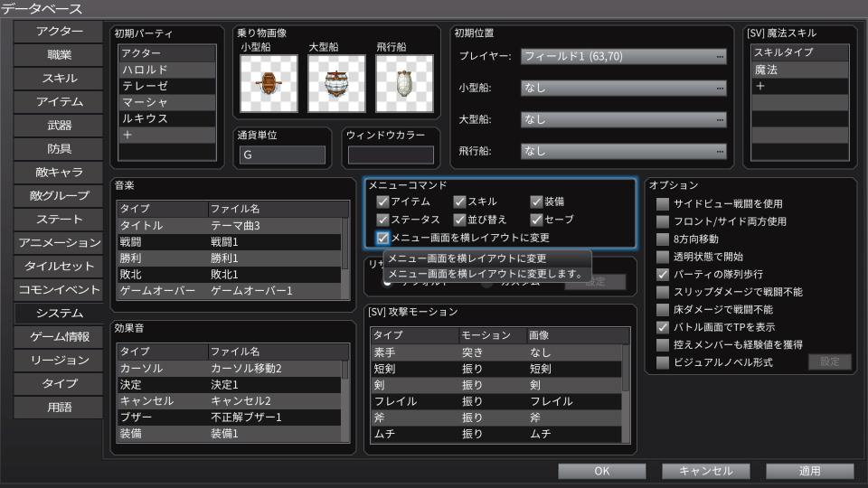
Task: Open the プレイヤー start position selector
Action: (x=624, y=57)
